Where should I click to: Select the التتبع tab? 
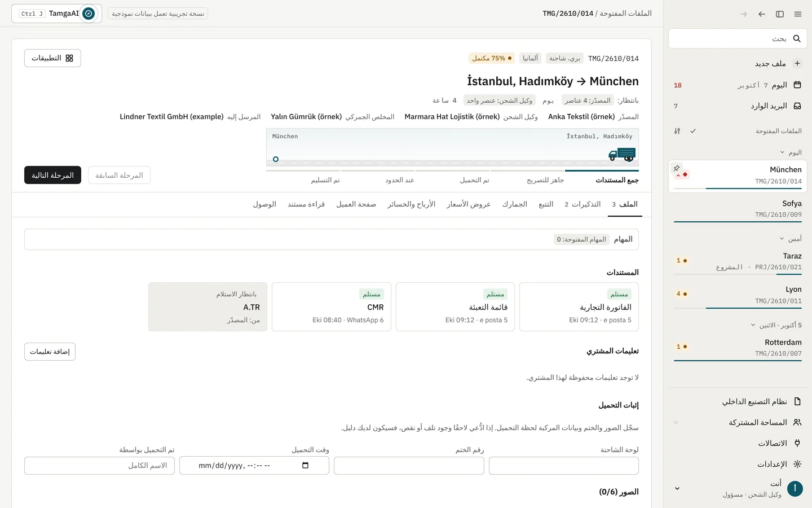coord(546,204)
